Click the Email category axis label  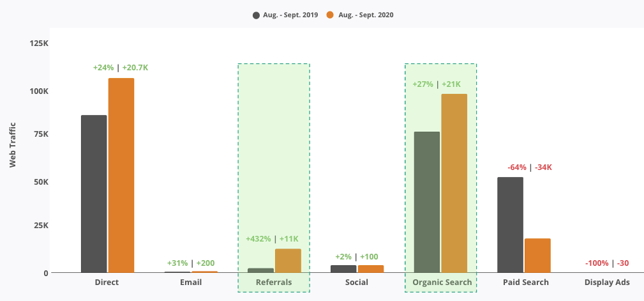(x=191, y=282)
